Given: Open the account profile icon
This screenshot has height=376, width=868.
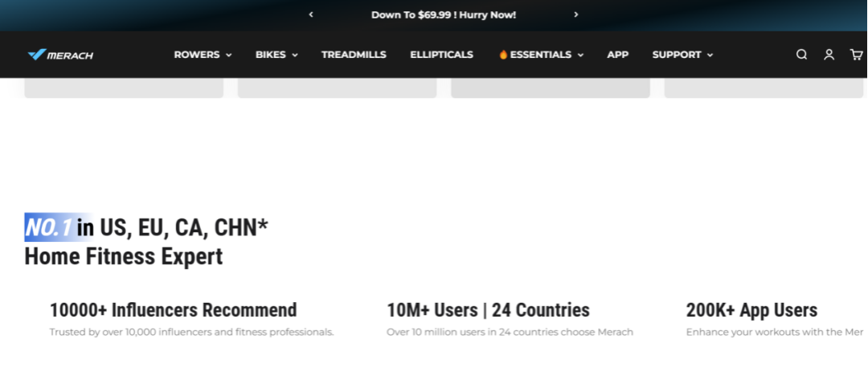Looking at the screenshot, I should pyautogui.click(x=829, y=55).
